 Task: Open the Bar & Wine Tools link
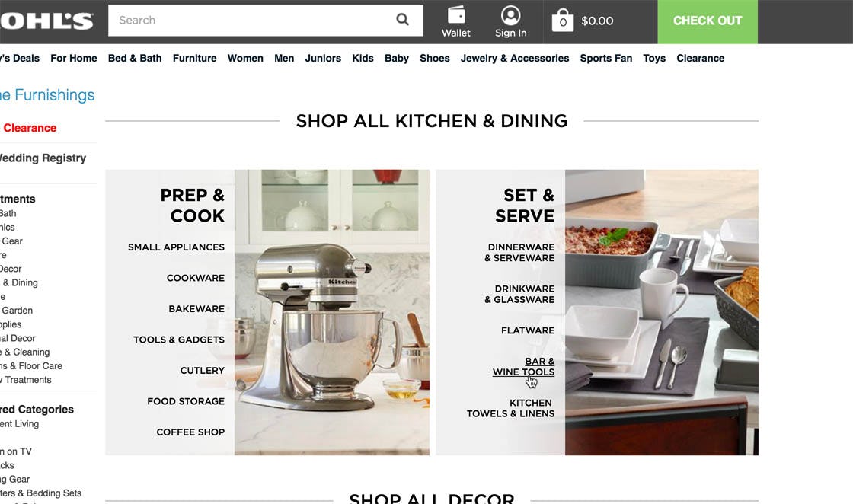pyautogui.click(x=524, y=366)
